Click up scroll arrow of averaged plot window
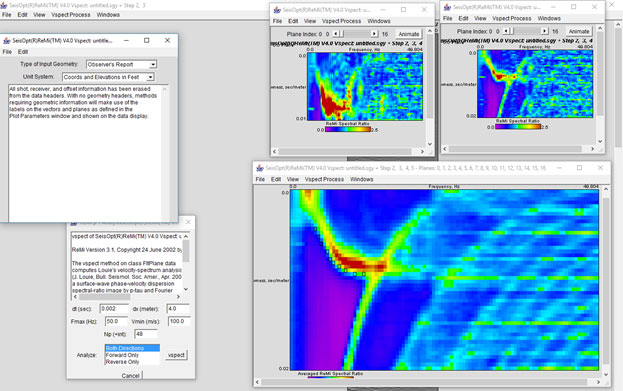 [606, 189]
